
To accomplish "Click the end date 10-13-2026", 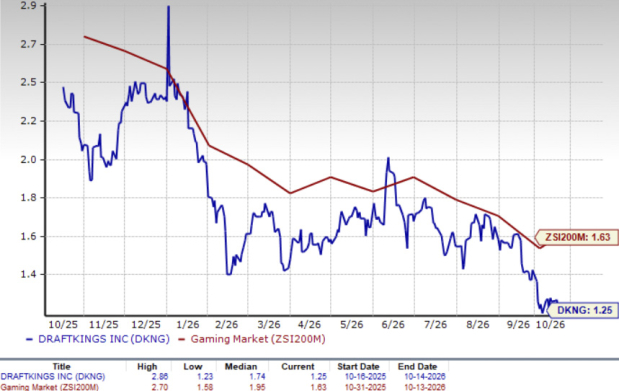I will (425, 387).
